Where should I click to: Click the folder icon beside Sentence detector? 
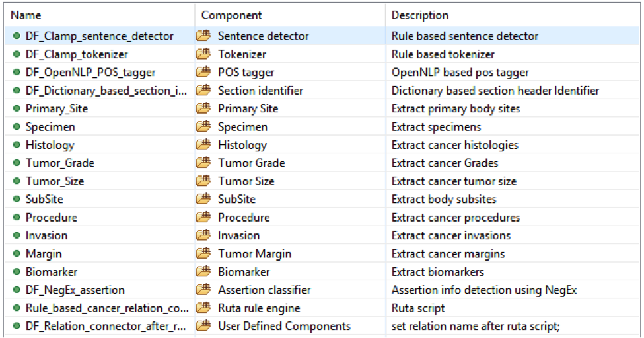pos(203,36)
